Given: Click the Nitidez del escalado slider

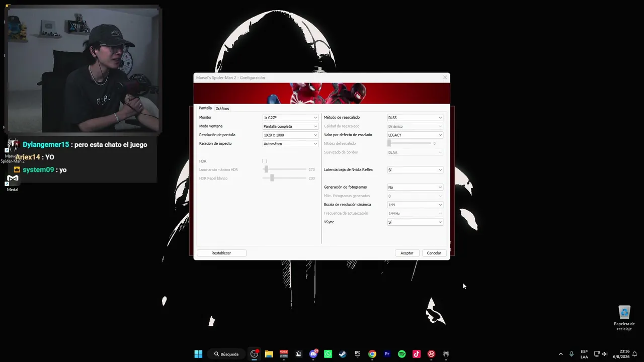Looking at the screenshot, I should pos(410,143).
